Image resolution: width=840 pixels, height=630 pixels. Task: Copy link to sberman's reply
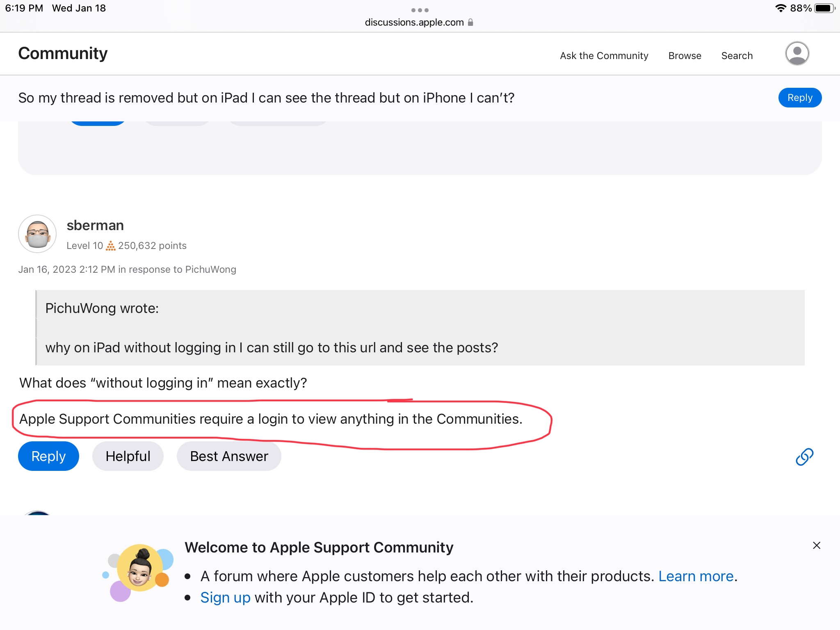(804, 457)
